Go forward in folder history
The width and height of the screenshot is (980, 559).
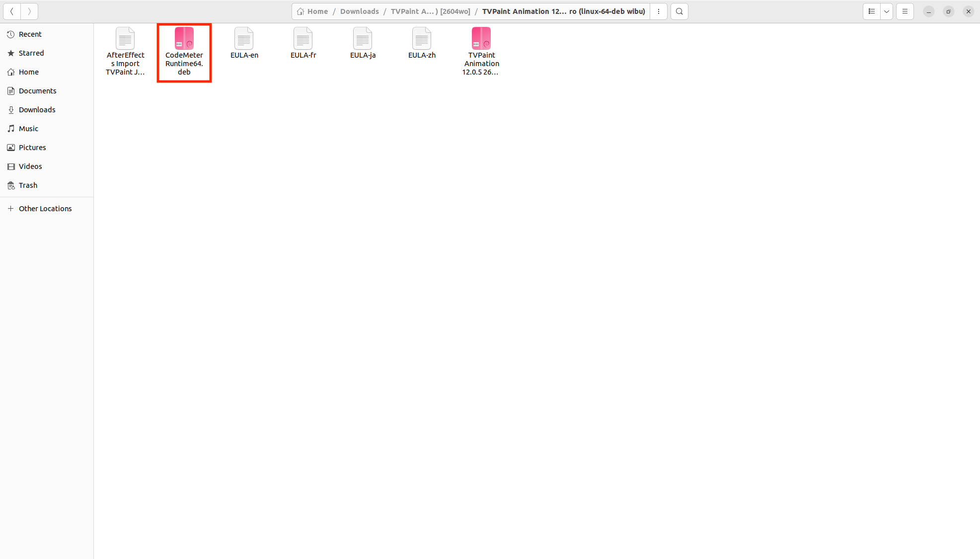tap(29, 11)
